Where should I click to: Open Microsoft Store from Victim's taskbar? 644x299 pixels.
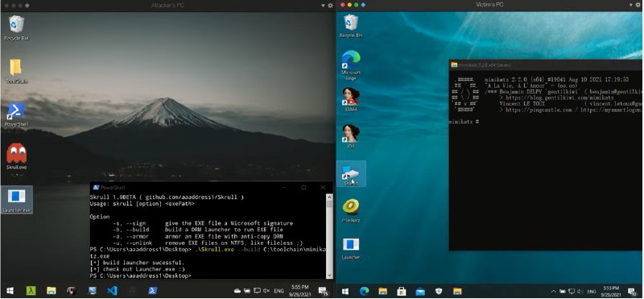(x=401, y=291)
